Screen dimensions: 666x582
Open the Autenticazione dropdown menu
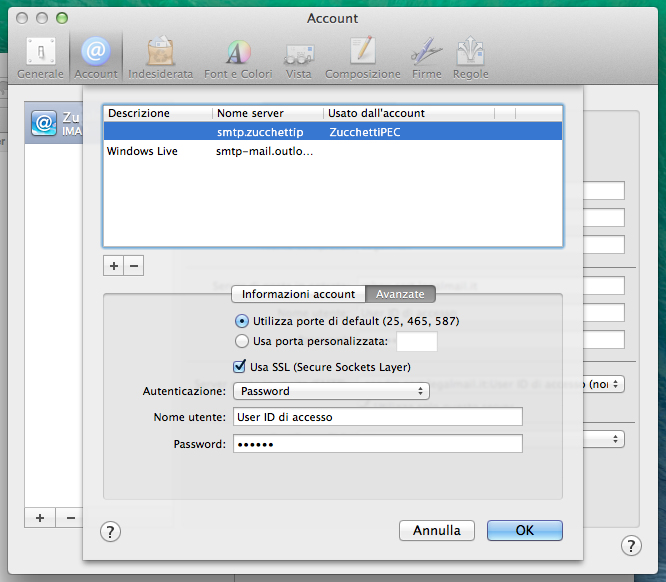tap(331, 391)
